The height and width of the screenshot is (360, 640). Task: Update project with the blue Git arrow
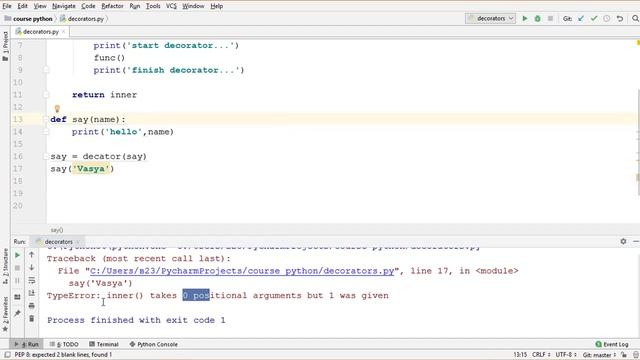click(x=581, y=18)
